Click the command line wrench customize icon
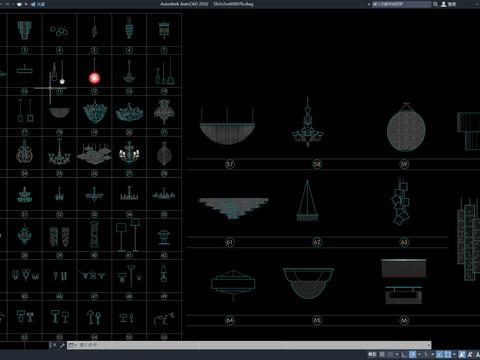This screenshot has width=480, height=360. pos(62,345)
